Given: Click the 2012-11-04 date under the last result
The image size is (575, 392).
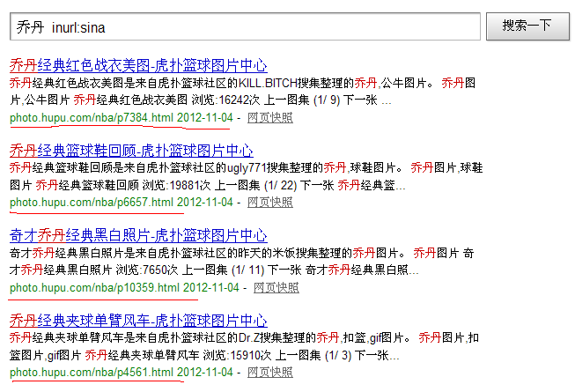Looking at the screenshot, I should 204,372.
